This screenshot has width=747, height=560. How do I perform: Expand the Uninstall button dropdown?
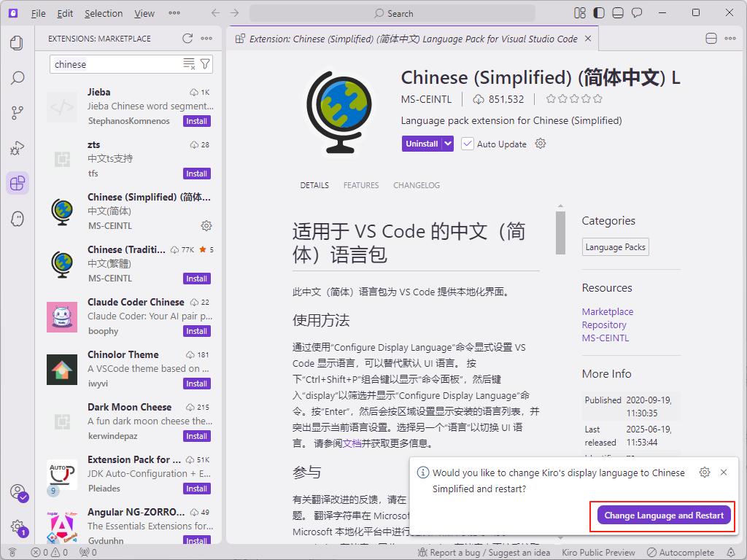[x=446, y=144]
